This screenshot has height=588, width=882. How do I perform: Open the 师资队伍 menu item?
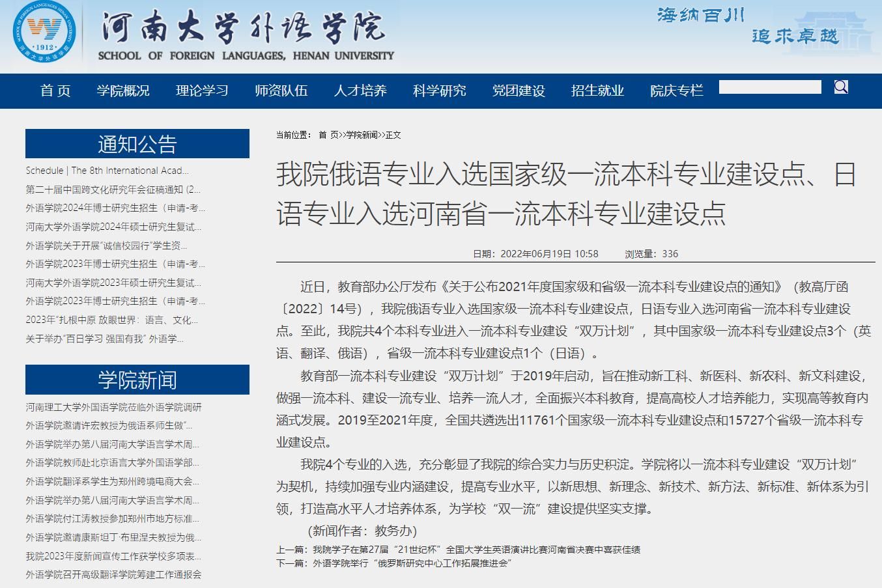[x=281, y=91]
